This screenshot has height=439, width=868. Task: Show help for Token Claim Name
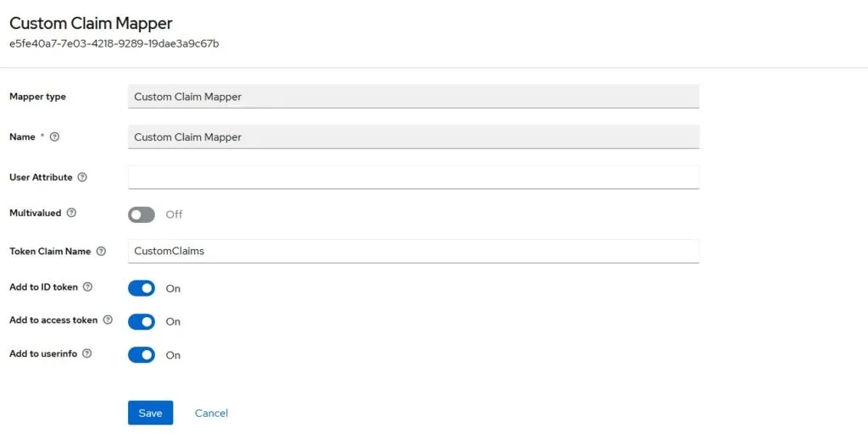pos(101,252)
